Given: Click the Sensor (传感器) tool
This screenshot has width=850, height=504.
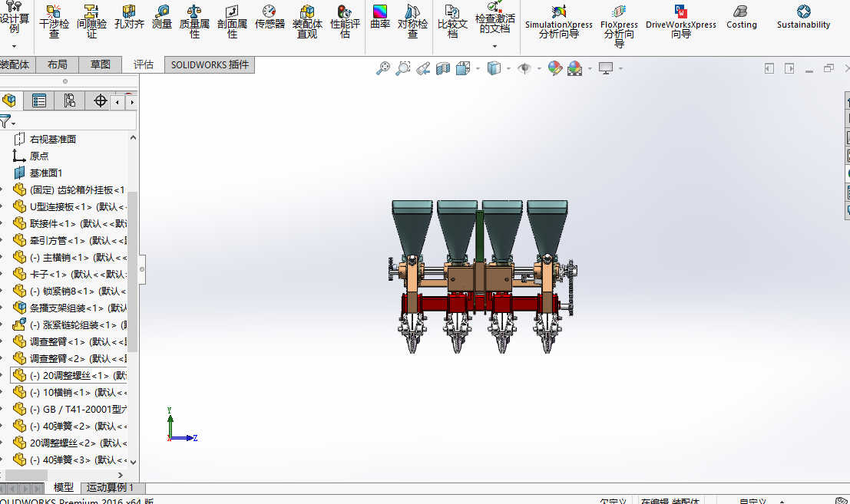Looking at the screenshot, I should pos(270,18).
